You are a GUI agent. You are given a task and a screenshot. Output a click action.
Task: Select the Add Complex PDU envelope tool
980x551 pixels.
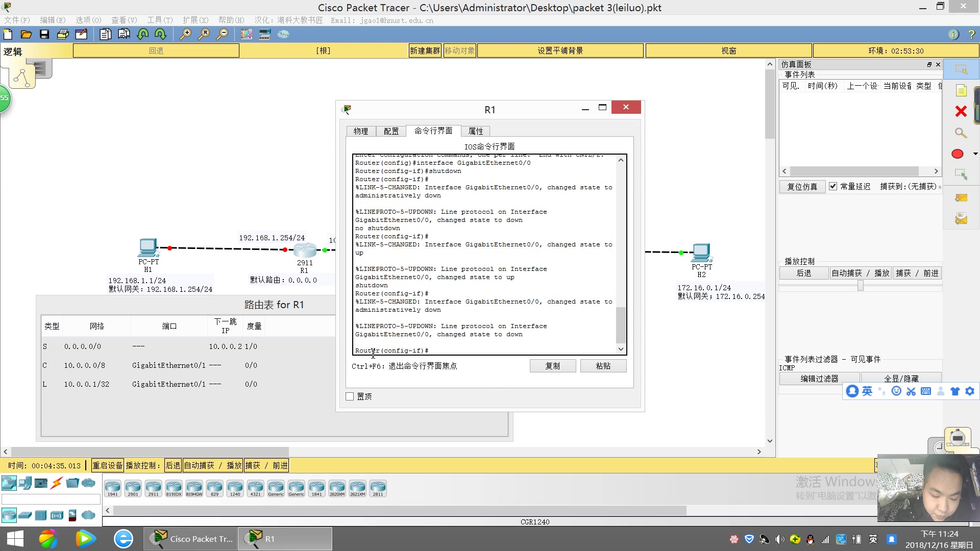[x=961, y=219]
